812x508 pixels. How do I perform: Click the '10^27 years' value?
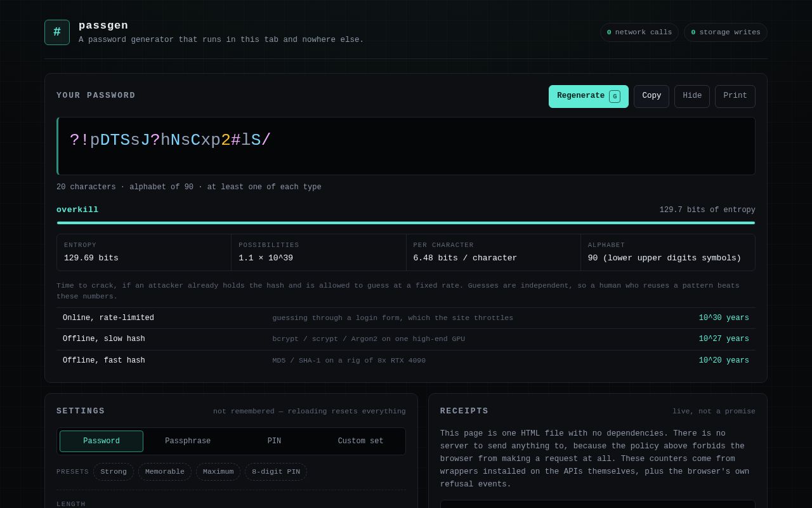pos(724,339)
